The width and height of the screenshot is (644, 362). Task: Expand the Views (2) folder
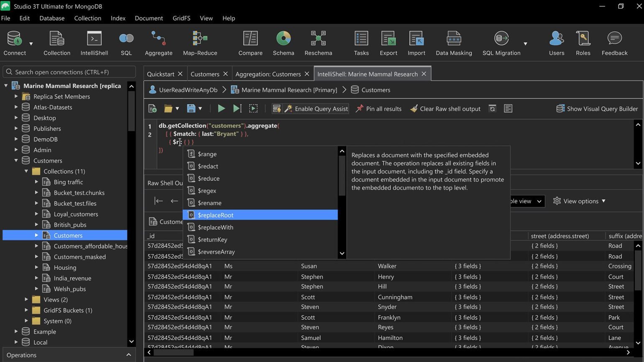point(26,300)
